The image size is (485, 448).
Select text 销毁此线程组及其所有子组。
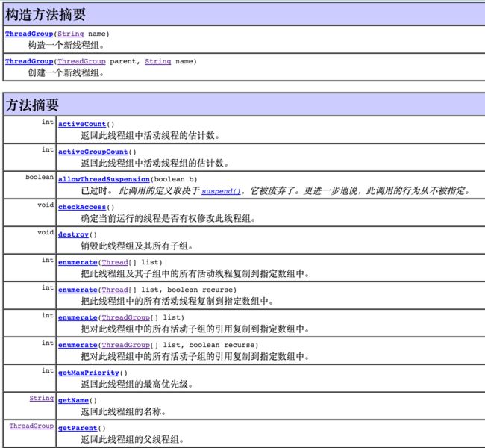pyautogui.click(x=137, y=246)
